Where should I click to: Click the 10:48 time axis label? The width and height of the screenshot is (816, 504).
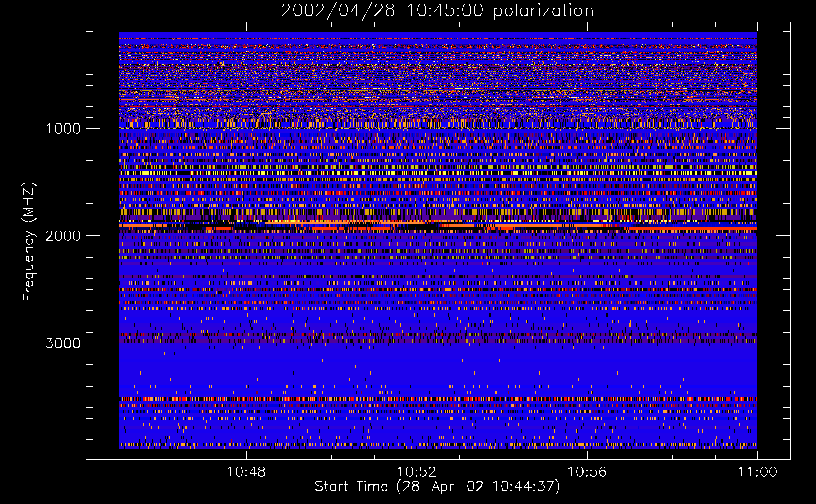246,472
